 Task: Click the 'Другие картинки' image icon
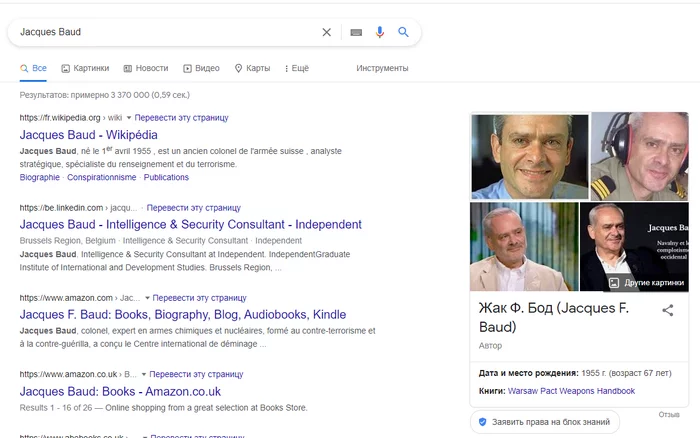614,283
